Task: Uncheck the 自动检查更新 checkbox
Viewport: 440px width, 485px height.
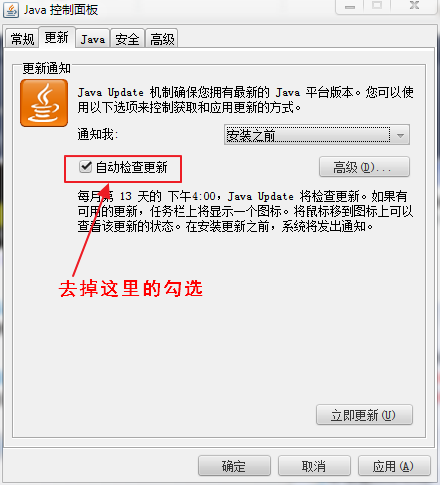Action: point(85,166)
